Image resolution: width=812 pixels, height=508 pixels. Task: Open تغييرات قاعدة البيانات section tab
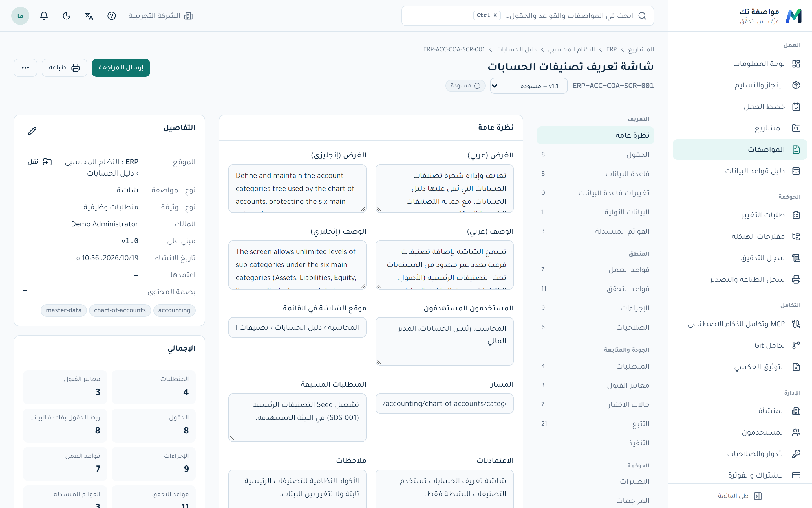point(595,193)
